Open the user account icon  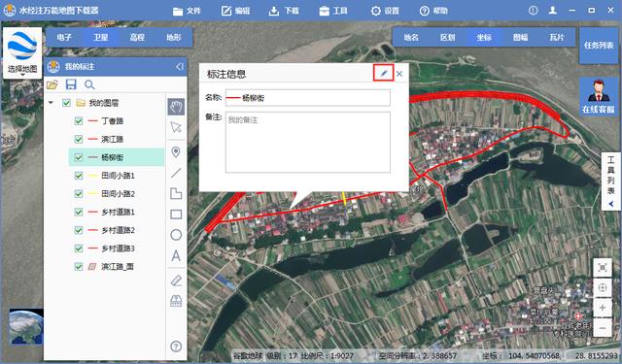(553, 11)
